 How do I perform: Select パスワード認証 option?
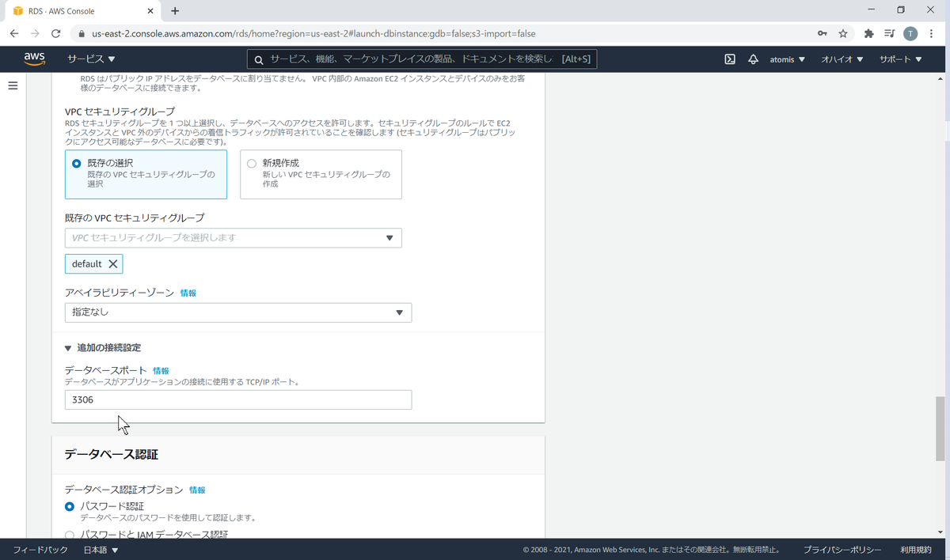pos(70,506)
